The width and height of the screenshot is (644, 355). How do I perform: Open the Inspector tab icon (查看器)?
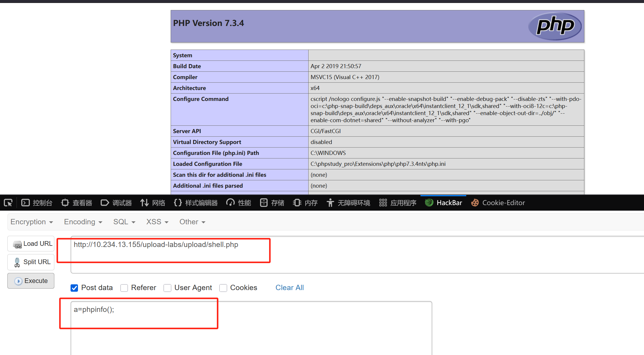[65, 203]
